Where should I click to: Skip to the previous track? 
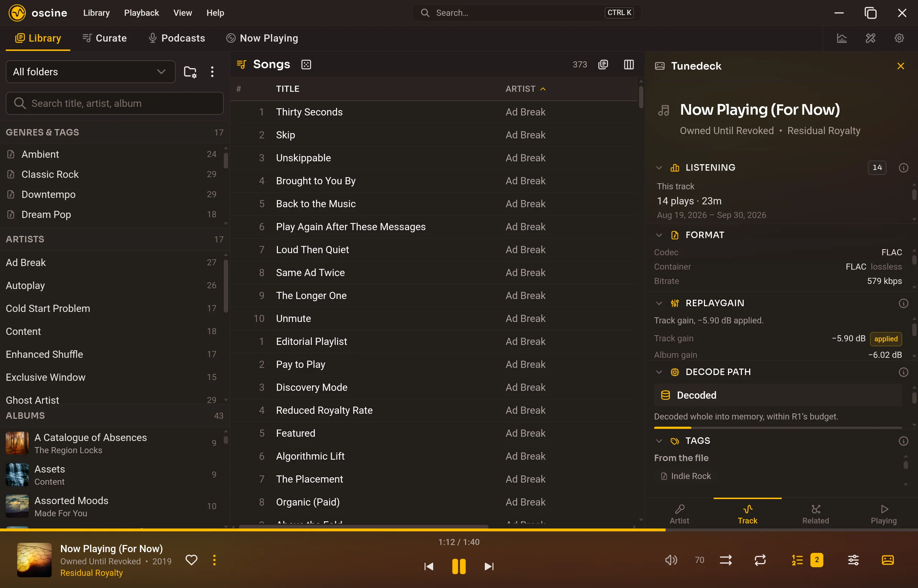point(429,566)
